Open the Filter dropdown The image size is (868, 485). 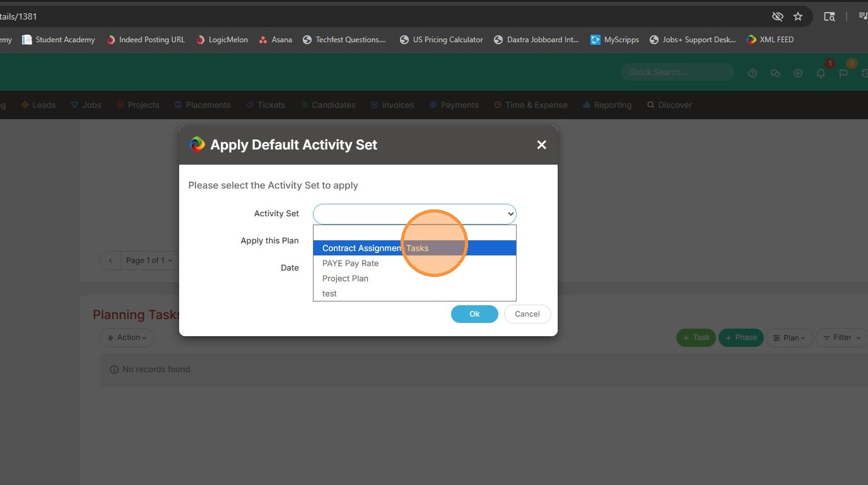[842, 338]
